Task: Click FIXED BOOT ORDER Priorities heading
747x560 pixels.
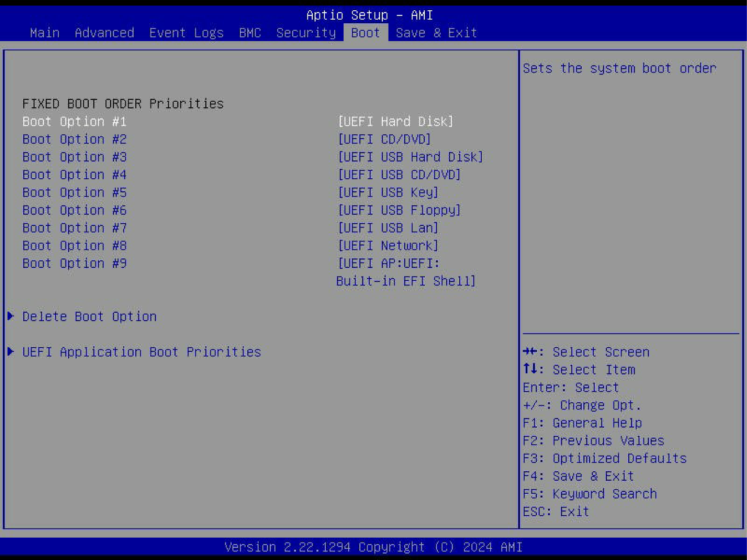Action: (x=123, y=104)
